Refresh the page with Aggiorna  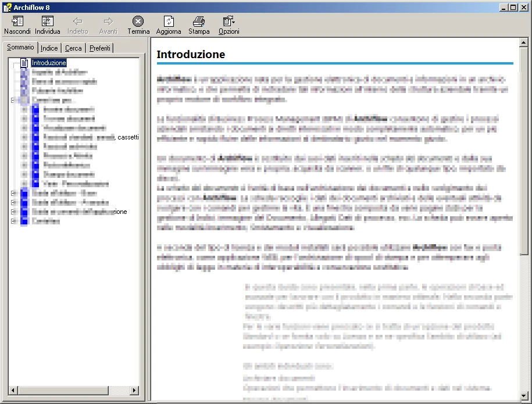click(x=169, y=25)
